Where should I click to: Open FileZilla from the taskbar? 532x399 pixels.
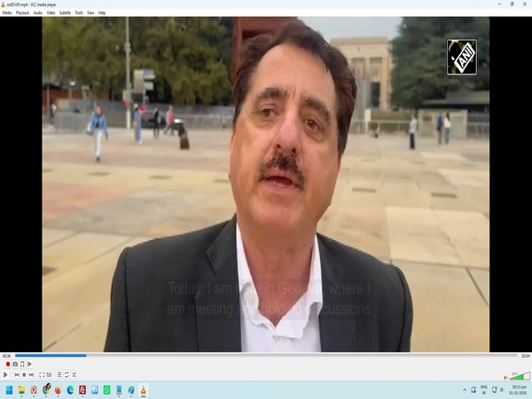click(82, 390)
